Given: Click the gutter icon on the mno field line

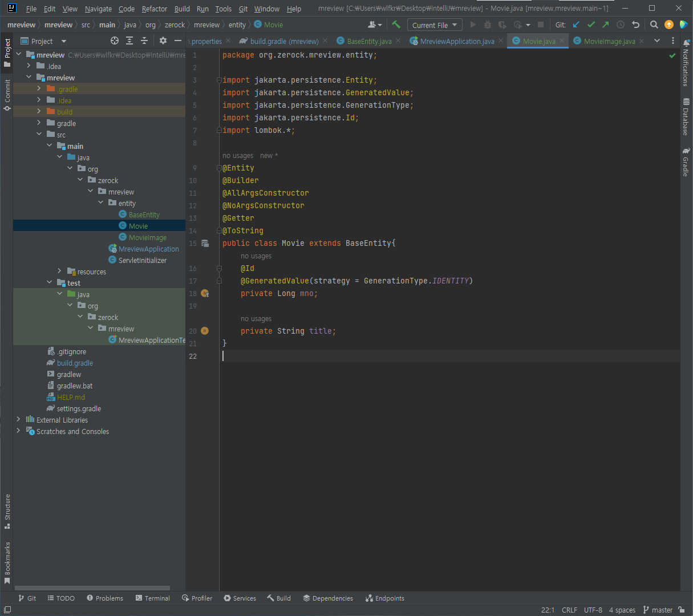Looking at the screenshot, I should [205, 293].
